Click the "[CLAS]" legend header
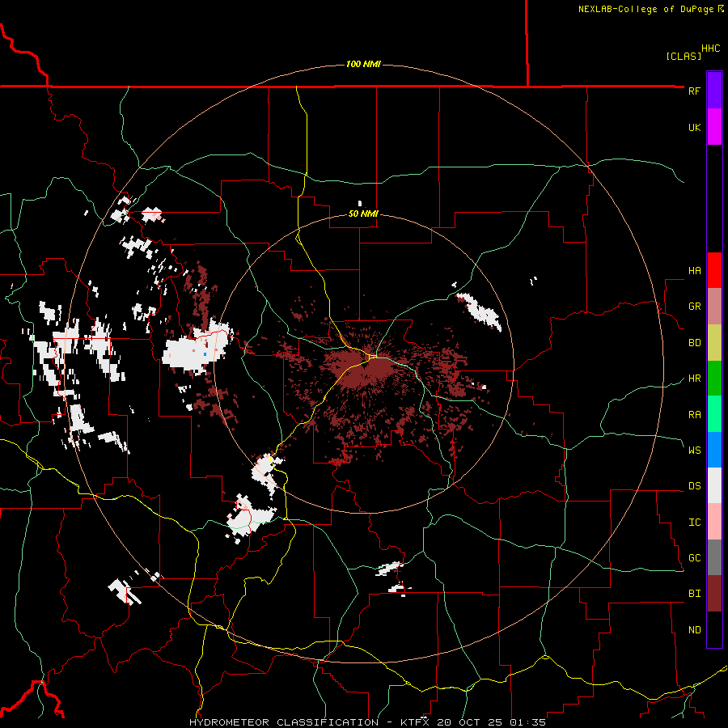 [x=684, y=56]
